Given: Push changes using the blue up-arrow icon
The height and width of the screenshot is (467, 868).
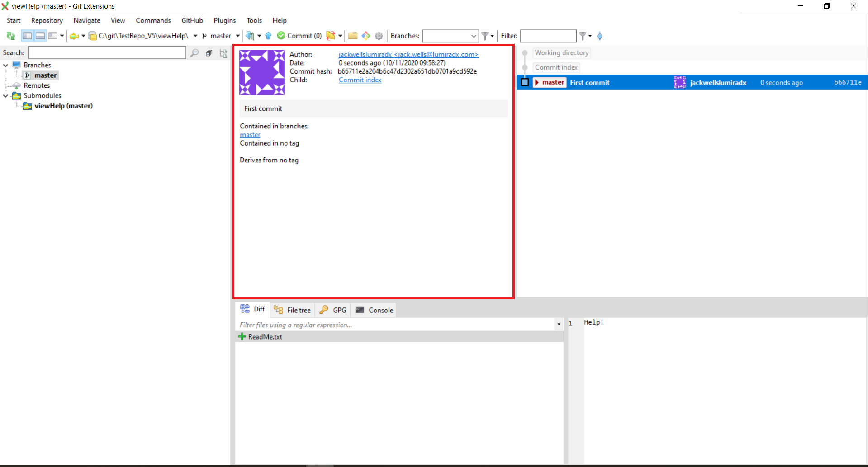Looking at the screenshot, I should point(269,36).
